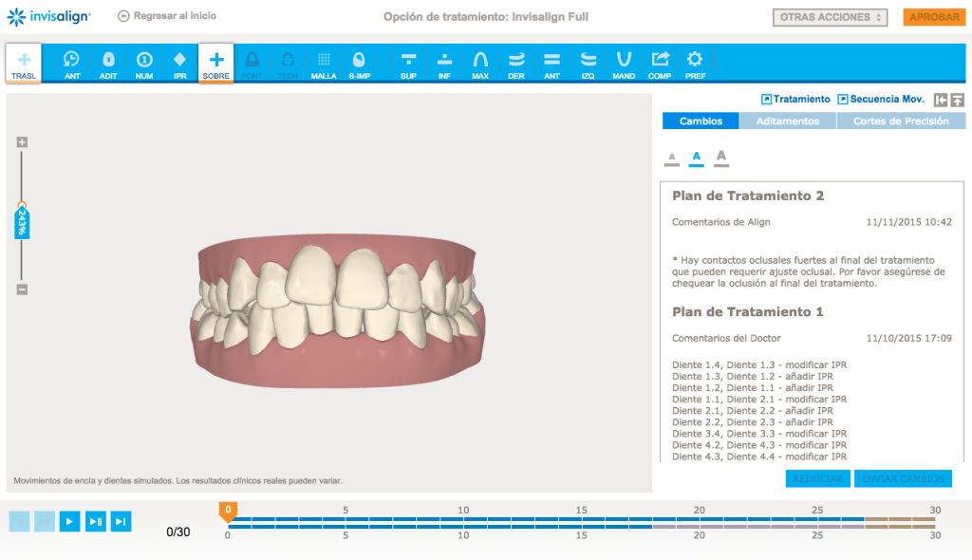Click the zoom out minus button
Image resolution: width=972 pixels, height=560 pixels.
pyautogui.click(x=22, y=289)
